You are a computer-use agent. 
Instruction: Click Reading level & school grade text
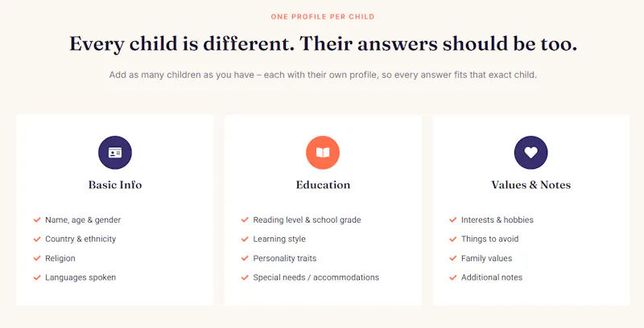(307, 219)
